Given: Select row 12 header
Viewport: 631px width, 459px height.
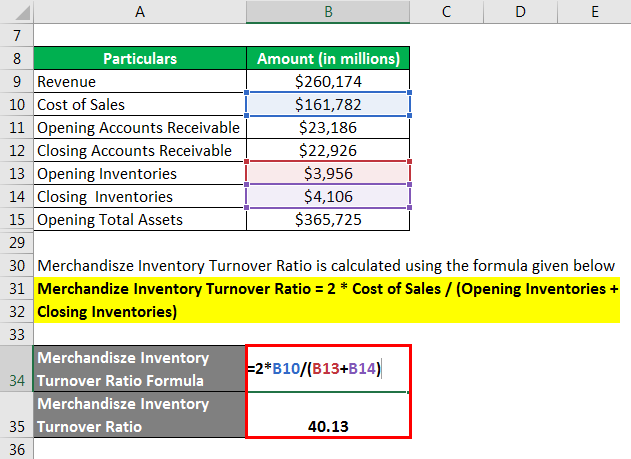Looking at the screenshot, I should [16, 150].
